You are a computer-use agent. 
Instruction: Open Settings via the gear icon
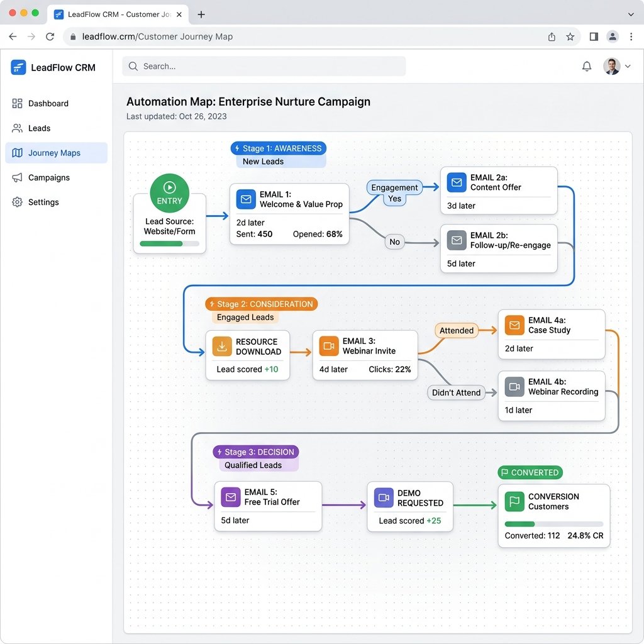(x=18, y=202)
